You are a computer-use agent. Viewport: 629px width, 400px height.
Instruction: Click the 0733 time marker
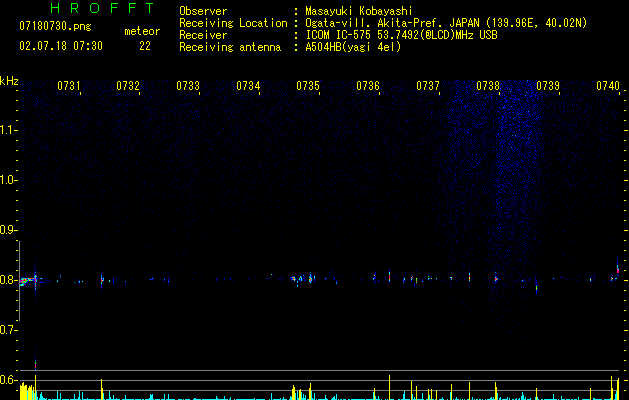click(188, 85)
